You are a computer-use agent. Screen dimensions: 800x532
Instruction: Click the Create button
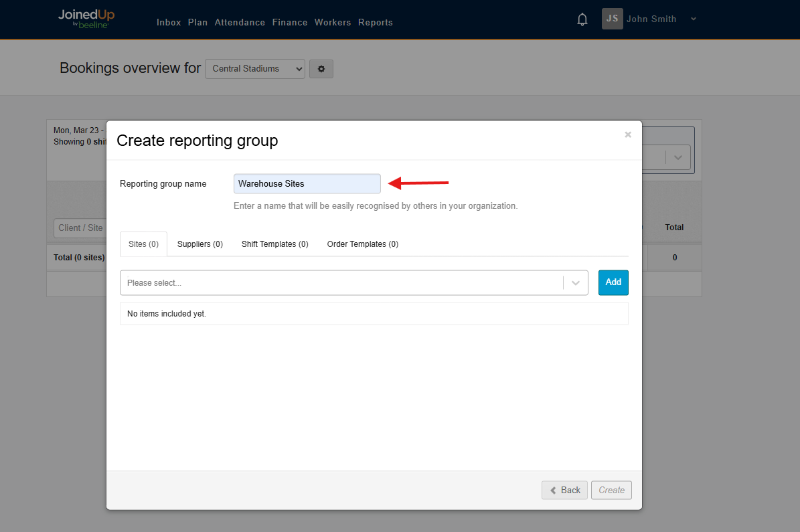(x=611, y=490)
